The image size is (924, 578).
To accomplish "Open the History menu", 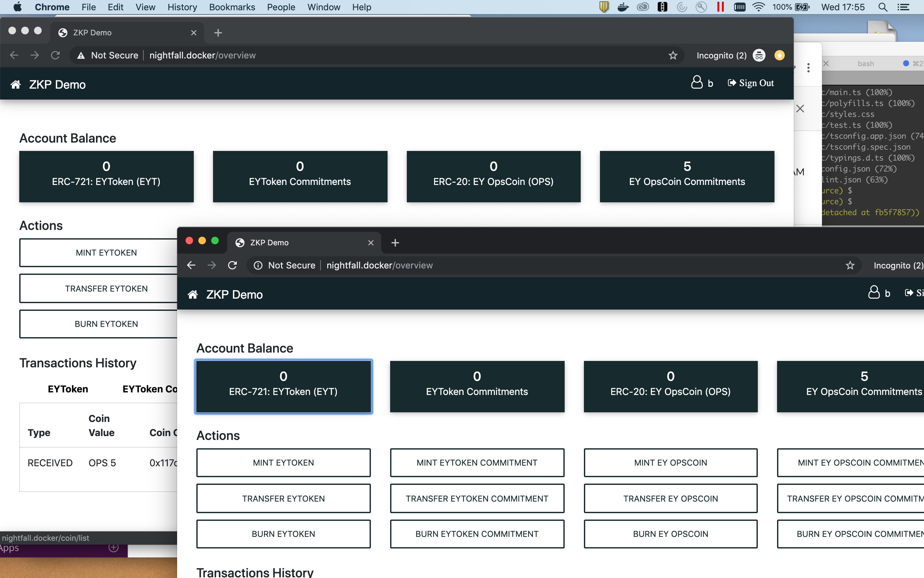I will pyautogui.click(x=182, y=7).
